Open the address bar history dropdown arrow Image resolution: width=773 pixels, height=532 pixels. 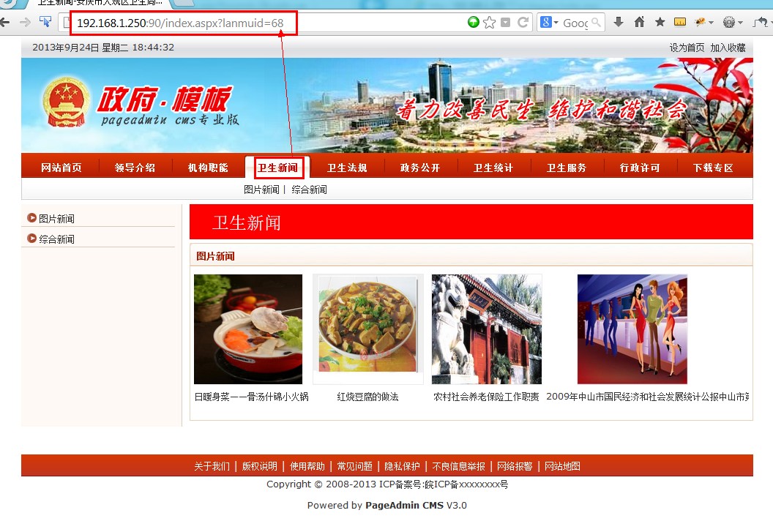click(506, 23)
